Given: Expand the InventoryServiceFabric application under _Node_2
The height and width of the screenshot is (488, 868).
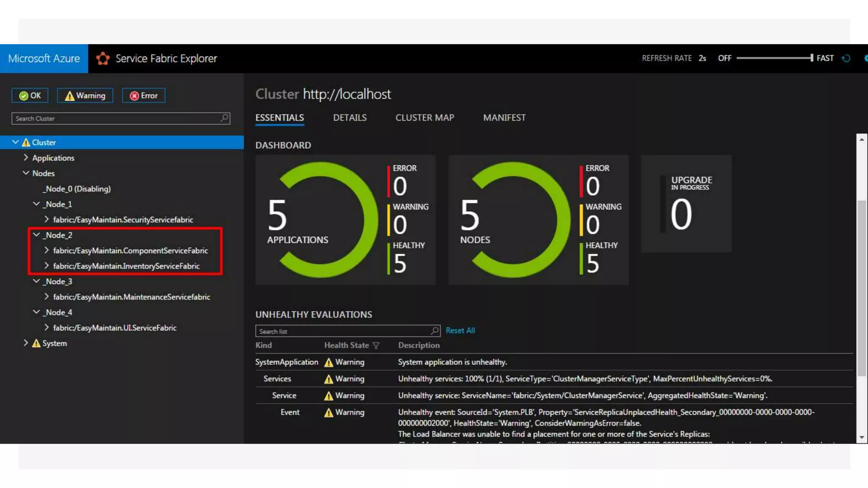Looking at the screenshot, I should pos(47,266).
